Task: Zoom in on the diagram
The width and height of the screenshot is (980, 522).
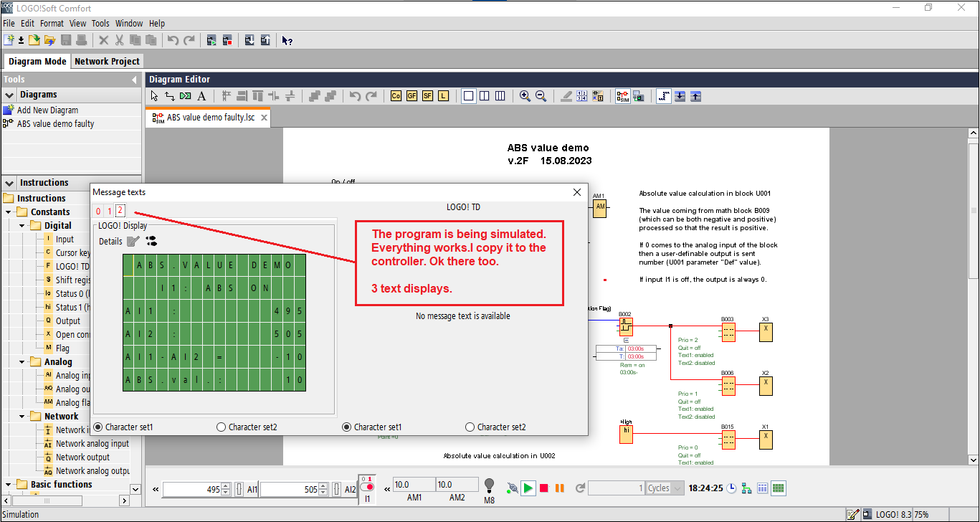Action: tap(525, 96)
